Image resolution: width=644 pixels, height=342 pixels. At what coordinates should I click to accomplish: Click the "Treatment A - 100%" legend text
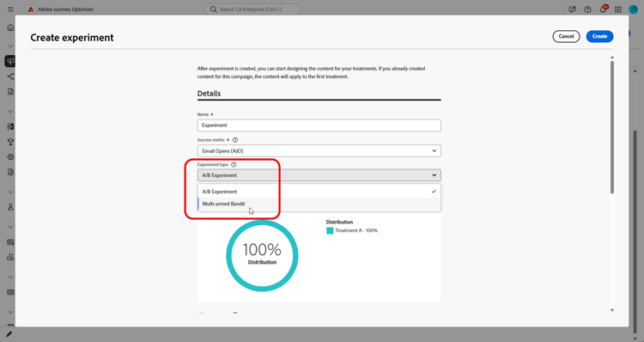[356, 230]
